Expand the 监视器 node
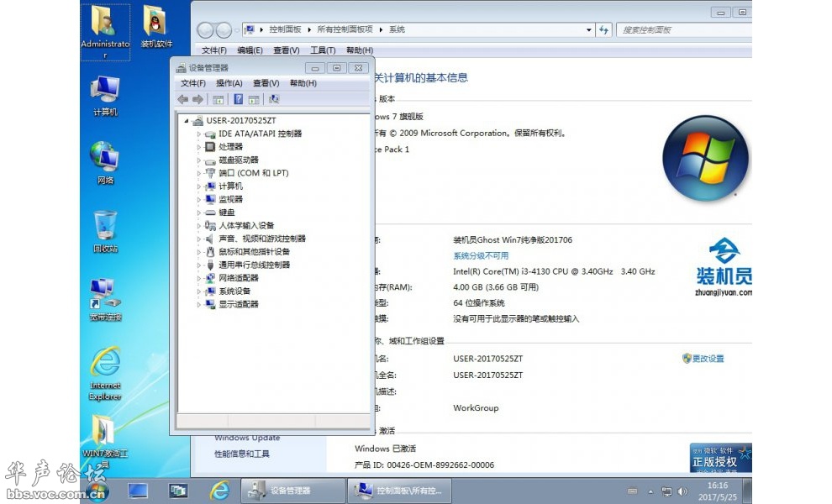832x504 pixels. click(199, 199)
